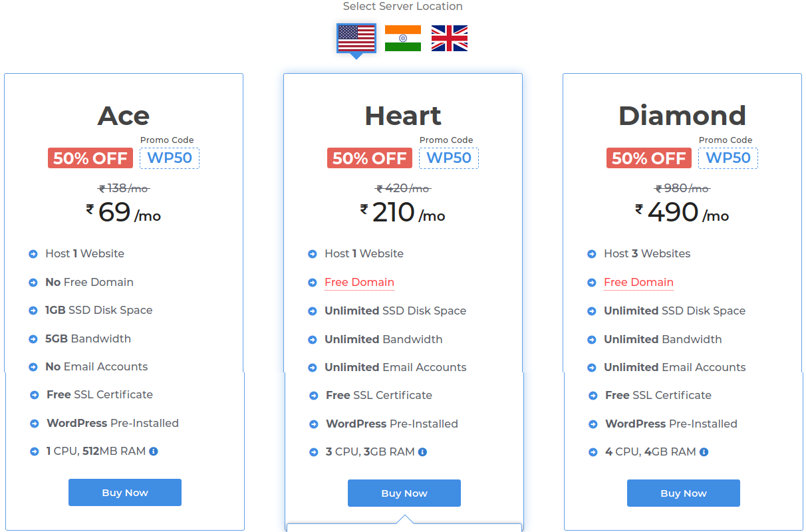Select the WP50 code under Diamond
The width and height of the screenshot is (806, 532).
[x=728, y=158]
